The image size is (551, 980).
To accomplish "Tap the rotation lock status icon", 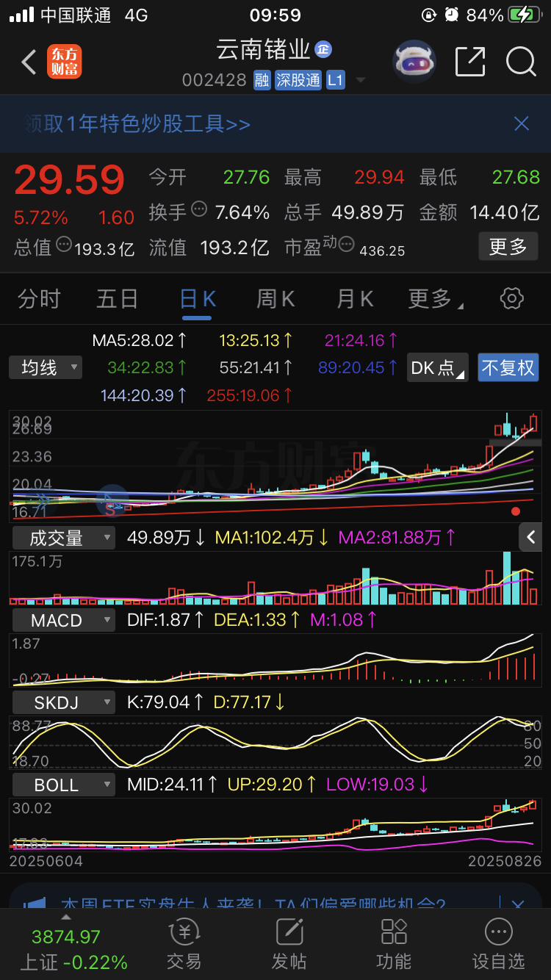I will point(429,15).
